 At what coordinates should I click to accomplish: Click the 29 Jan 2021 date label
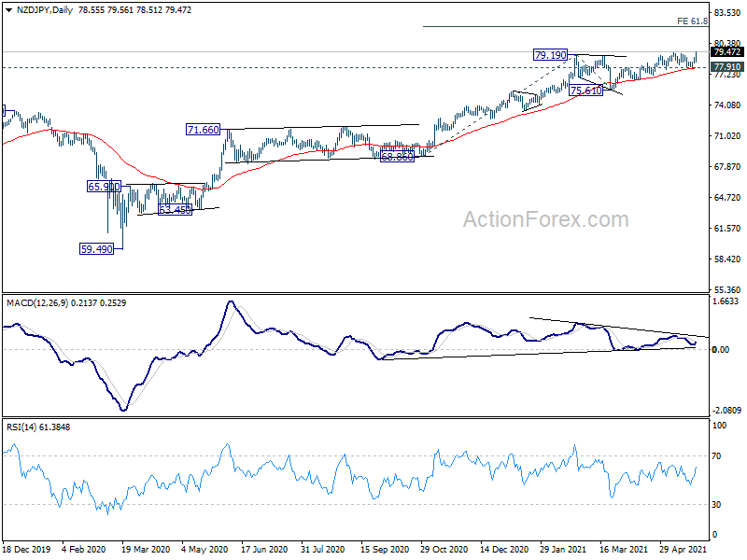click(x=563, y=549)
